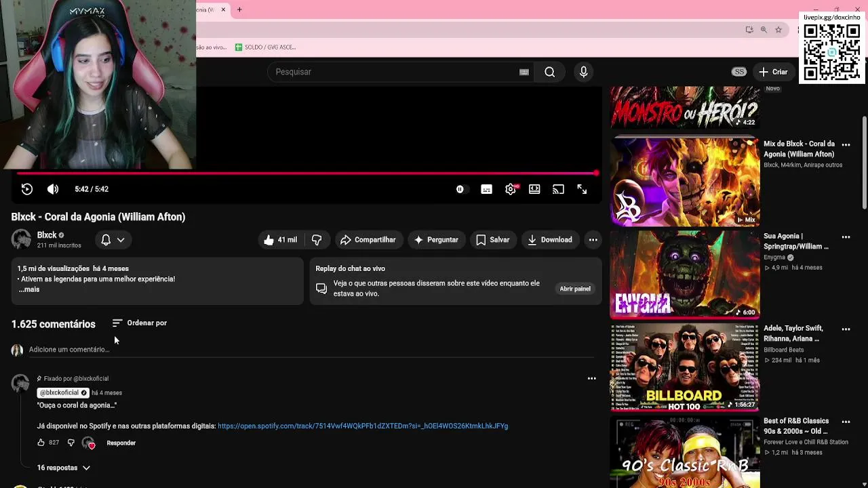The image size is (868, 488).
Task: Cast video to a TV
Action: tap(558, 189)
